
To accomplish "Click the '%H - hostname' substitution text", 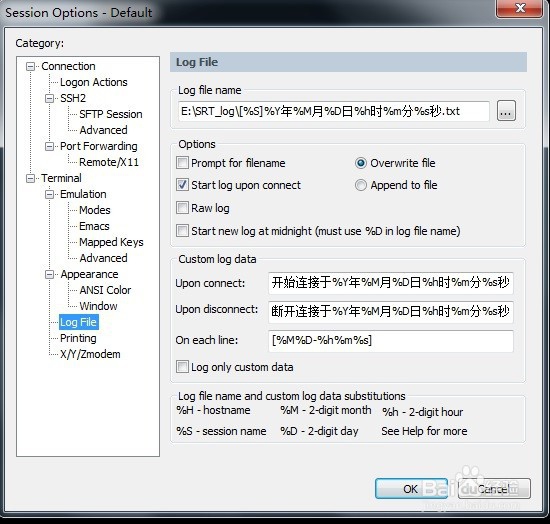I will pyautogui.click(x=213, y=410).
